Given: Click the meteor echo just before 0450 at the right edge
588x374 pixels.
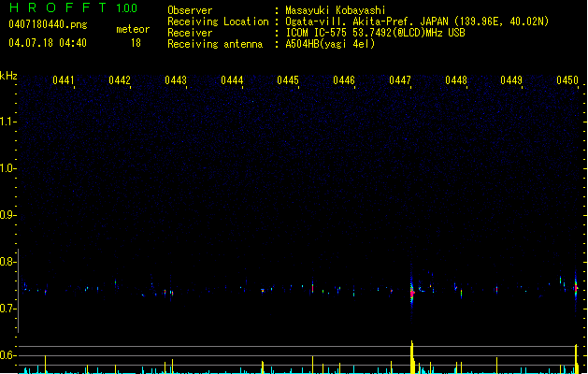Looking at the screenshot, I should click(576, 288).
